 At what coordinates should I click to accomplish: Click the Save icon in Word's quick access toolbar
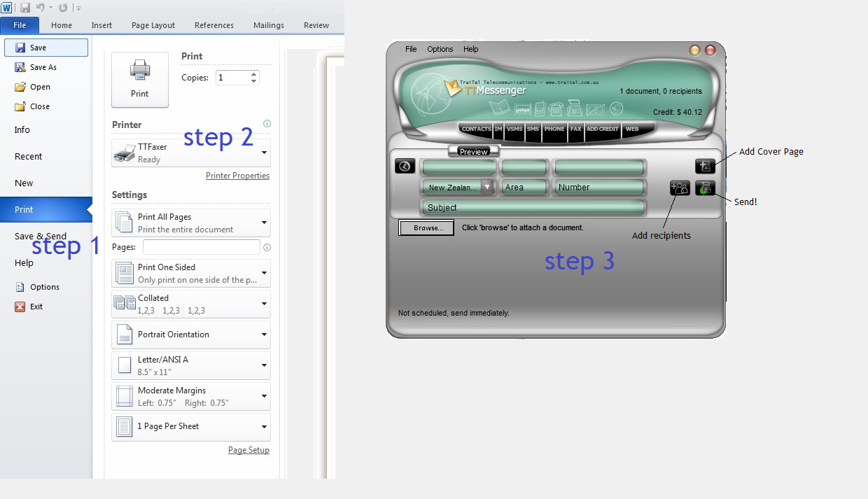pyautogui.click(x=25, y=8)
